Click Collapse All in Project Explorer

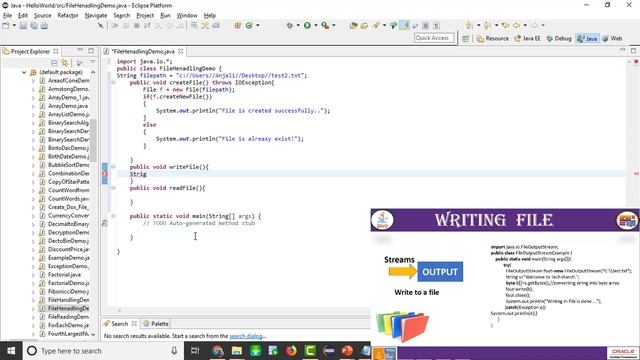click(54, 62)
